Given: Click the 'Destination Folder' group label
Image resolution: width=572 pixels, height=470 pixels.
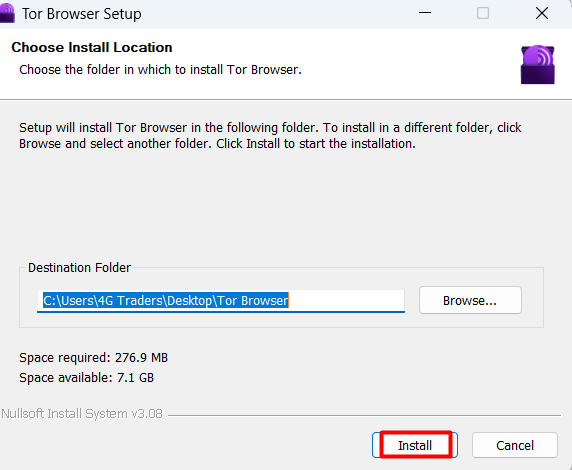Looking at the screenshot, I should click(x=79, y=268).
